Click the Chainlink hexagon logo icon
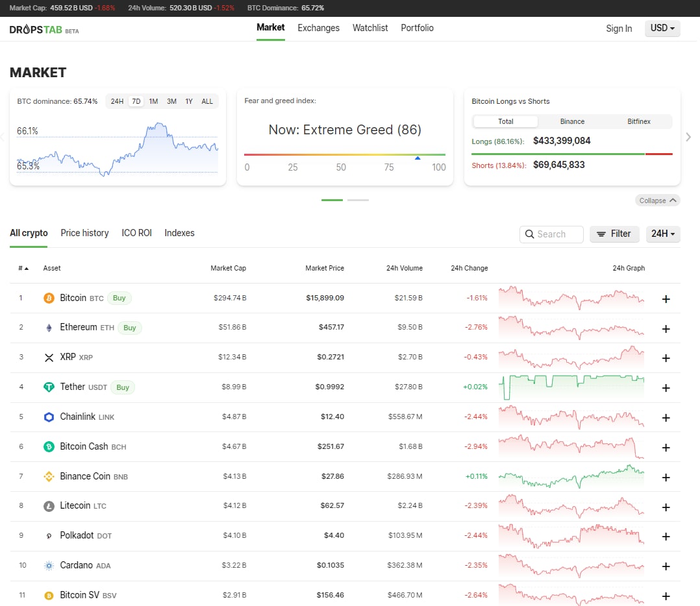 point(49,417)
